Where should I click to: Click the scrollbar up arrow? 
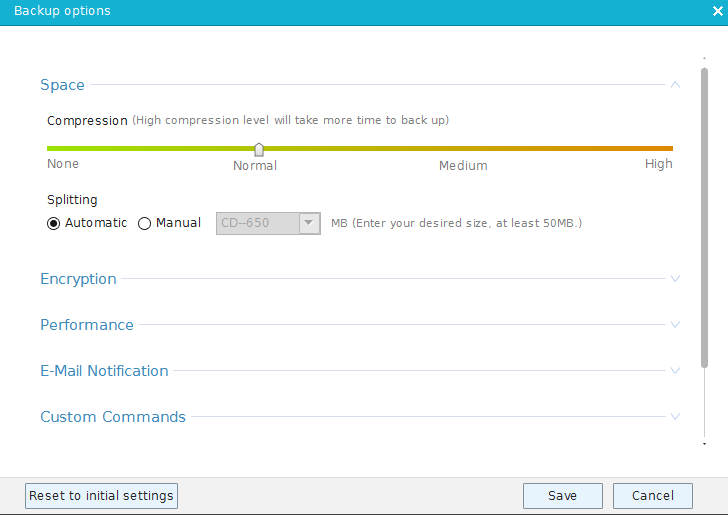(704, 59)
